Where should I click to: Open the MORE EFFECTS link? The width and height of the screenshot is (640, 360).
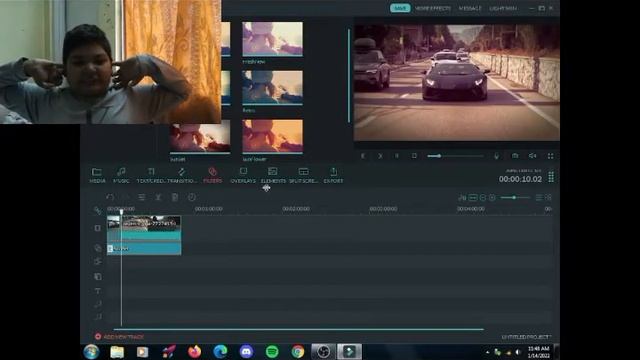pos(433,8)
